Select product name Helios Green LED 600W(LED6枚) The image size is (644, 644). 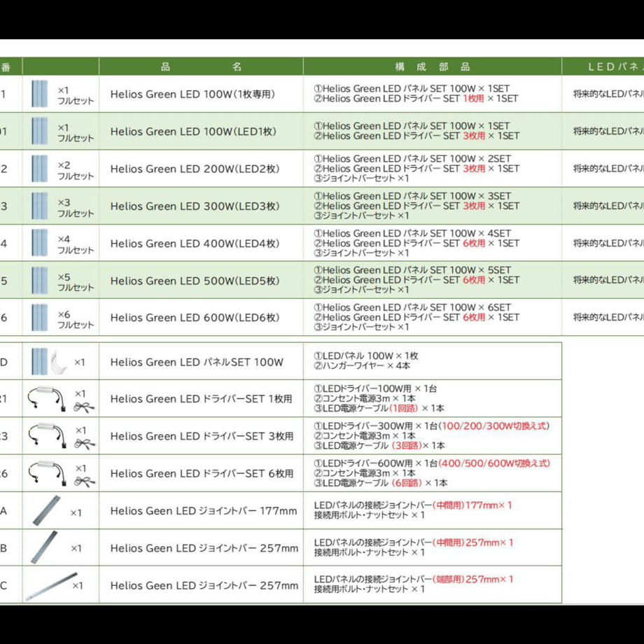pos(195,318)
